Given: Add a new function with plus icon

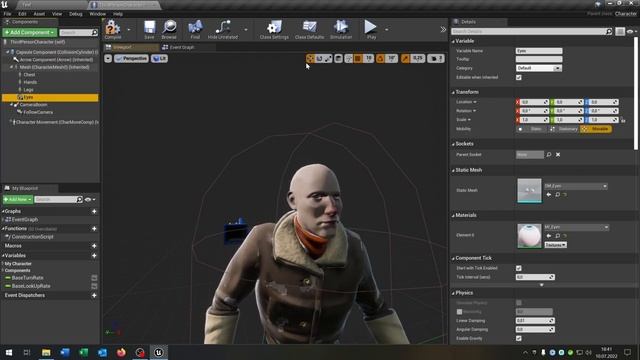Looking at the screenshot, I should coord(94,229).
